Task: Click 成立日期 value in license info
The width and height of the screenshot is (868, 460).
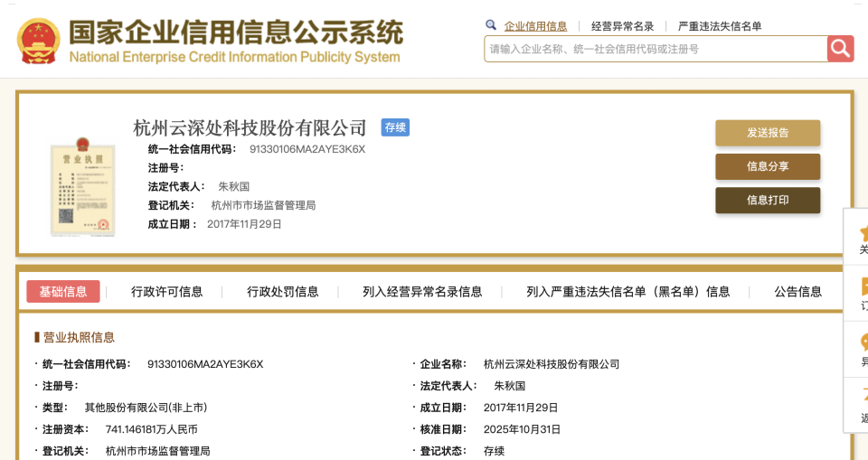Action: (x=521, y=408)
